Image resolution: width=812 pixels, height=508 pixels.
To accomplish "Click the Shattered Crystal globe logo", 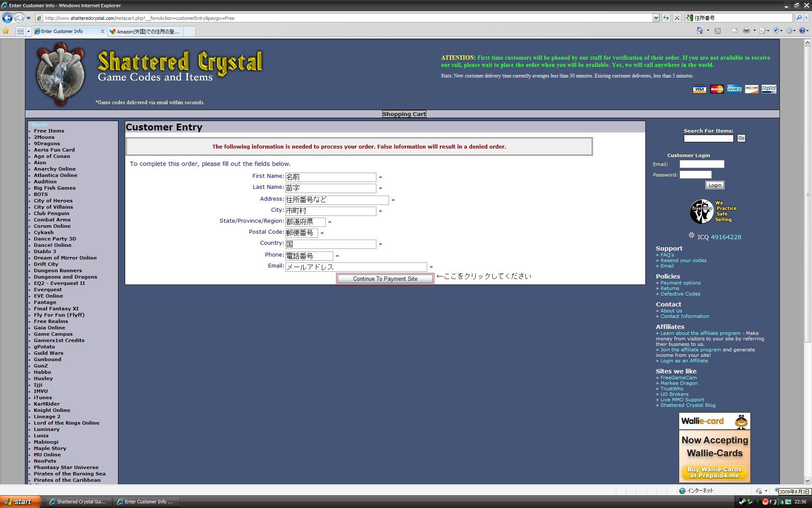I will click(x=60, y=74).
